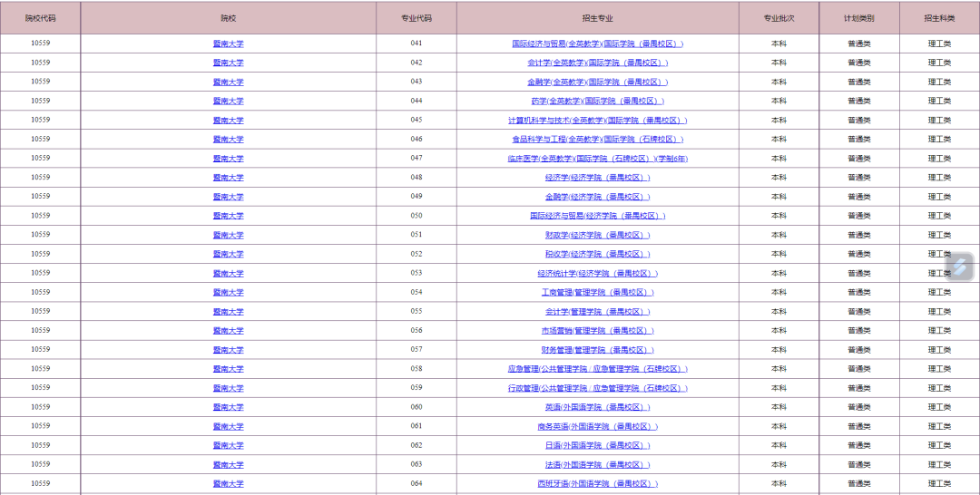Click the 院校 column header

[x=229, y=18]
